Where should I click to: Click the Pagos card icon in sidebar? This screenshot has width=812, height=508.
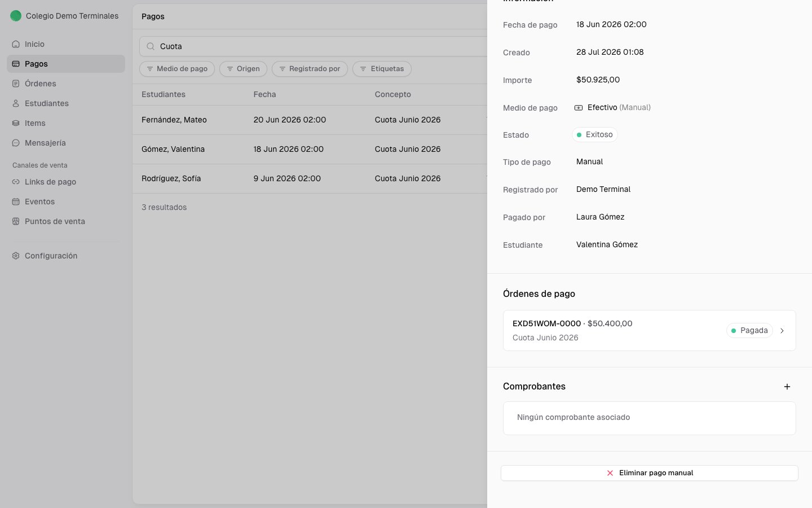pos(16,64)
